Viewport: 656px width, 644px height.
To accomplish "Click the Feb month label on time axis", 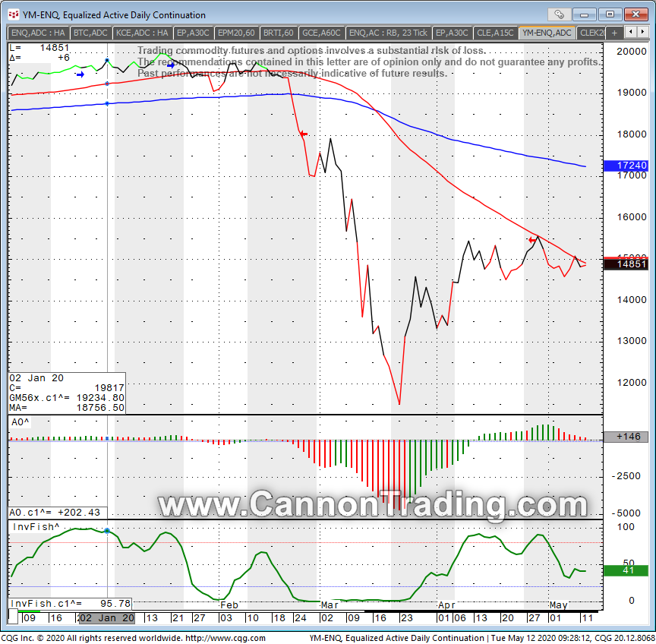I will [229, 605].
